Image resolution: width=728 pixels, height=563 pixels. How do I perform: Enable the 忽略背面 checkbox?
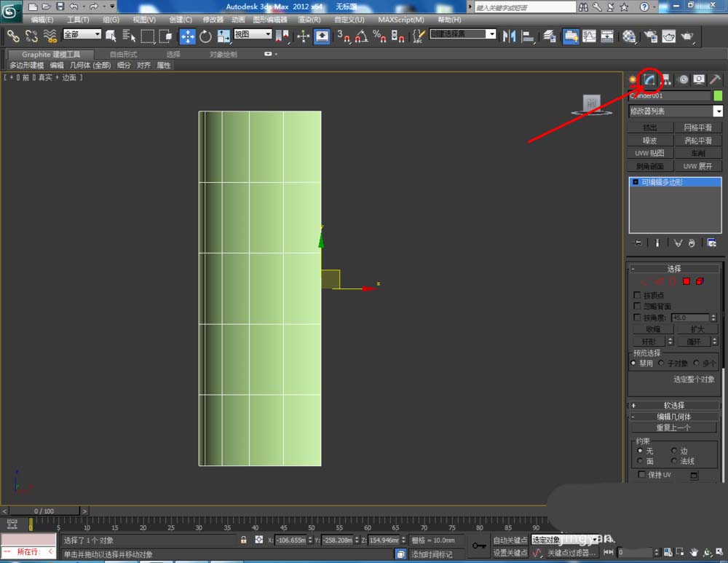[x=638, y=307]
